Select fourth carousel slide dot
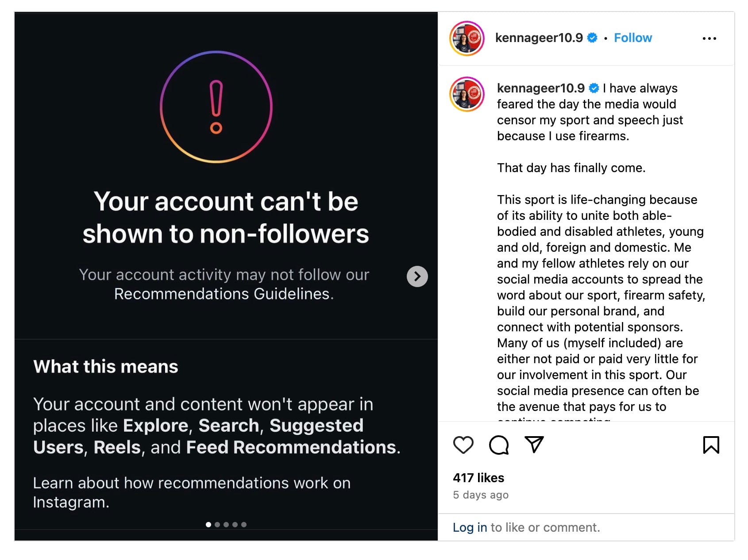748x560 pixels. tap(235, 525)
